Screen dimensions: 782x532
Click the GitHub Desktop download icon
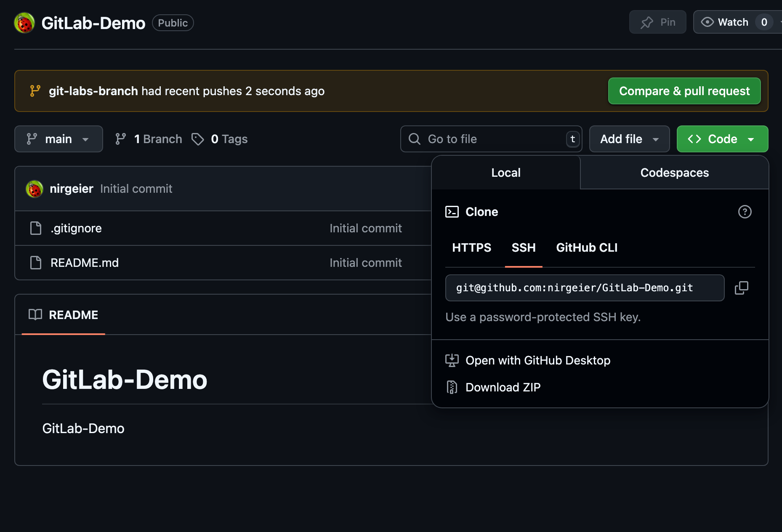(x=452, y=360)
